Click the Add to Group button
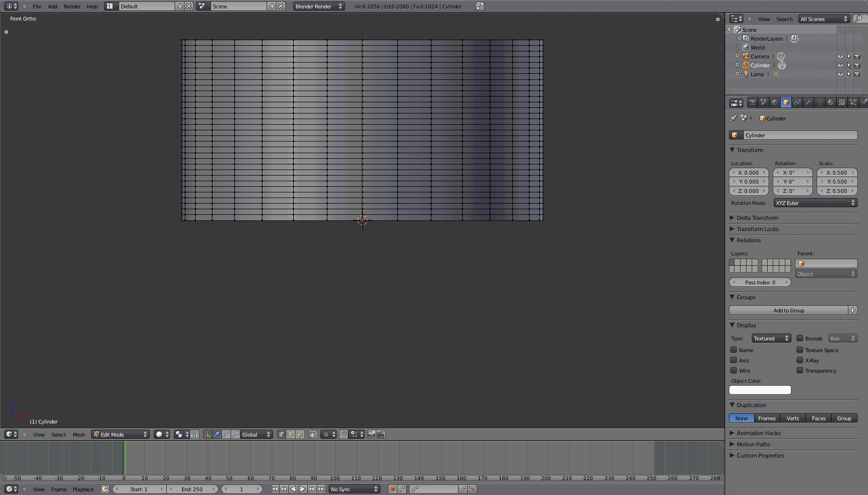Screen dimensions: 868x495 point(788,311)
